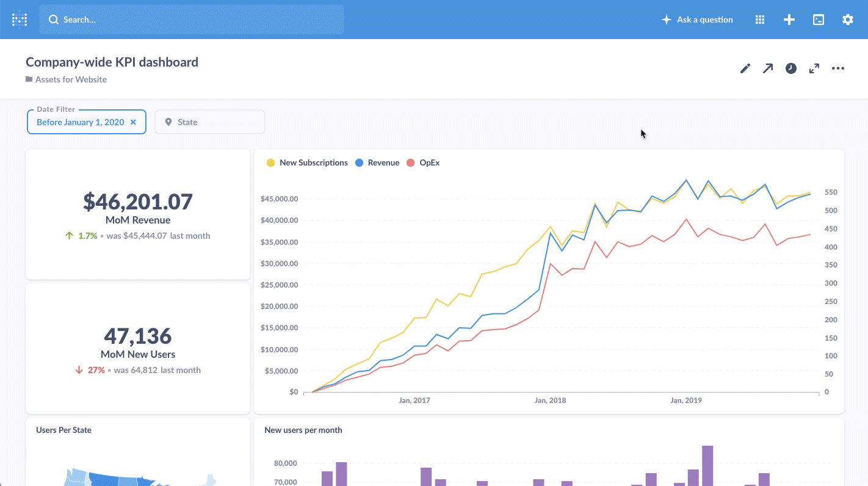The image size is (868, 486).
Task: Open the State filter dropdown
Action: [x=210, y=121]
